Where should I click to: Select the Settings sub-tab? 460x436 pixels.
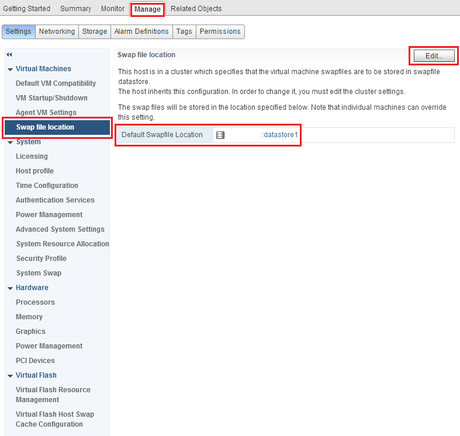(x=18, y=31)
